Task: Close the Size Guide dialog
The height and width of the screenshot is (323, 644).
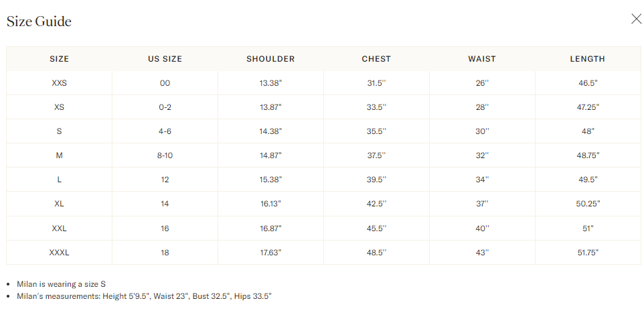Action: [x=636, y=19]
